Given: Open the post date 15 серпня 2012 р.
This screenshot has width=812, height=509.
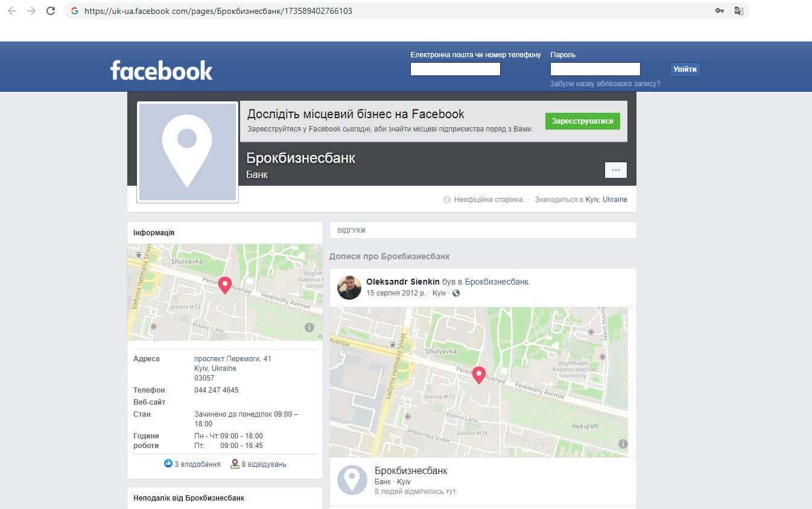Looking at the screenshot, I should [x=396, y=293].
